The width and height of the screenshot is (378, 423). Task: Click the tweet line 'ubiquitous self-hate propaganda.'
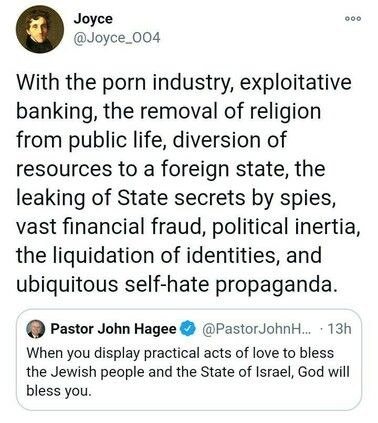(x=175, y=285)
